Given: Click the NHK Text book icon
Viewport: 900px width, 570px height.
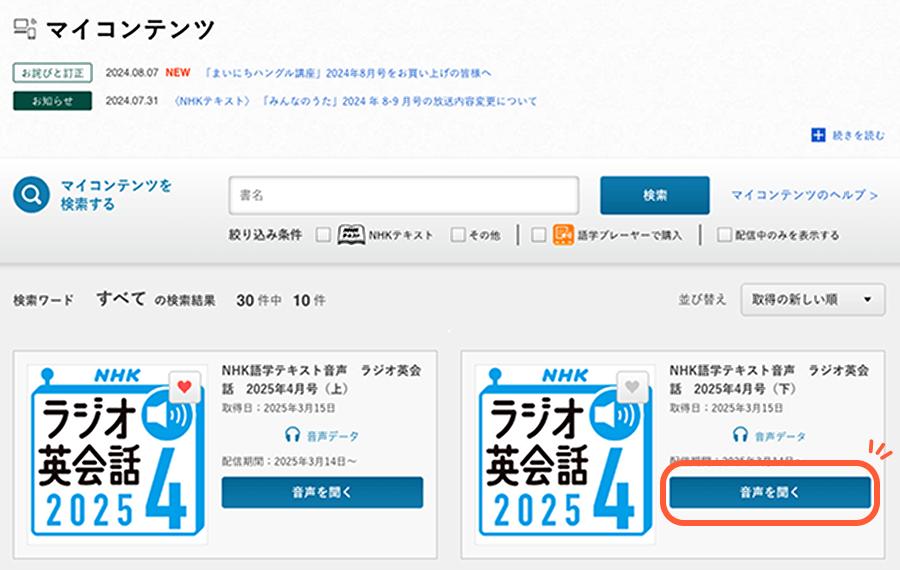Looking at the screenshot, I should (351, 234).
